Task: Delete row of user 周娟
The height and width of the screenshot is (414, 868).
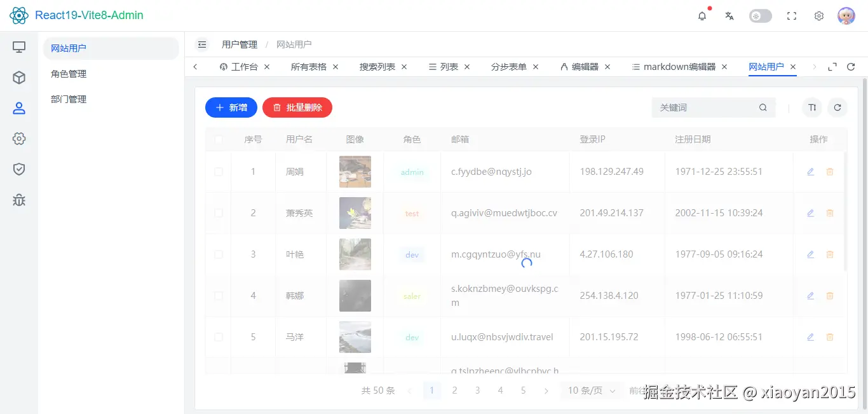Action: [829, 172]
